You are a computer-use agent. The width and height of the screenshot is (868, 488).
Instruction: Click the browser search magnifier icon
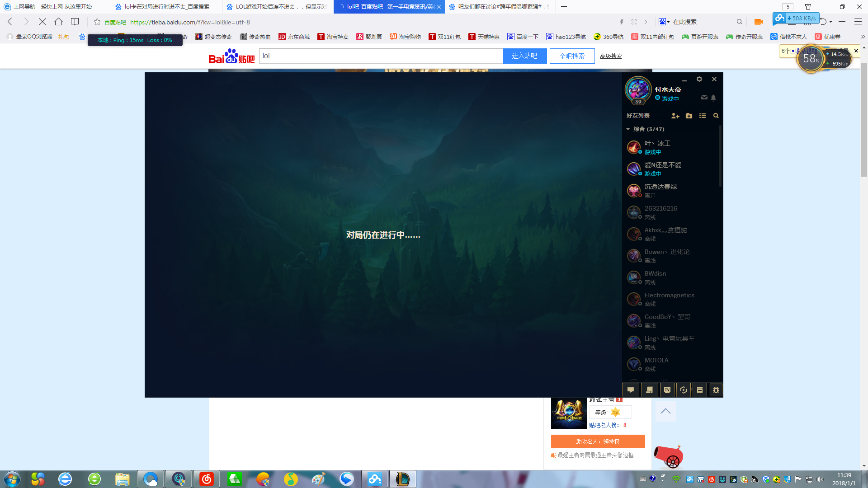point(740,22)
